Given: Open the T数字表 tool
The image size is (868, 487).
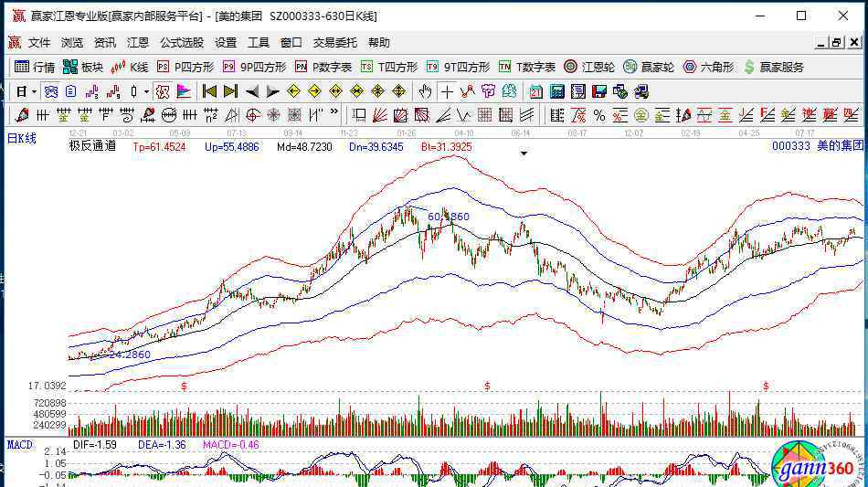Looking at the screenshot, I should click(527, 67).
